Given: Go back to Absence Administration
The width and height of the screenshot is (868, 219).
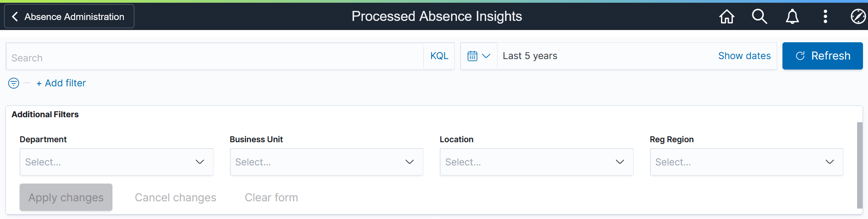Looking at the screenshot, I should [69, 16].
